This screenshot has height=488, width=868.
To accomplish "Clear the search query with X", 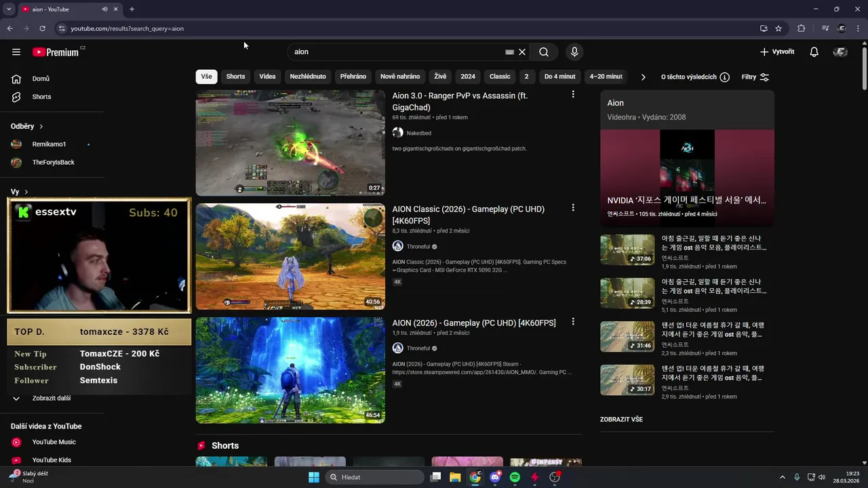I will pos(522,52).
